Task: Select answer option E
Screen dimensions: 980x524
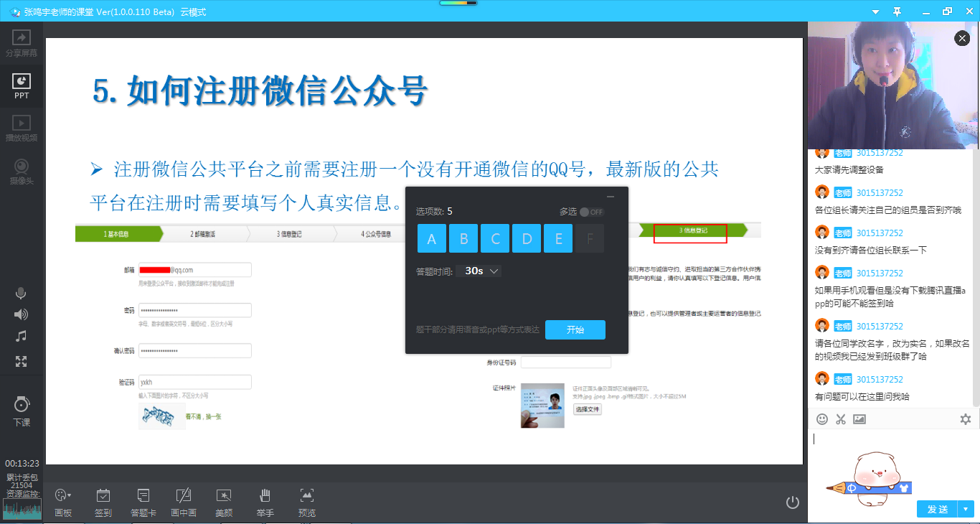Action: pyautogui.click(x=558, y=238)
